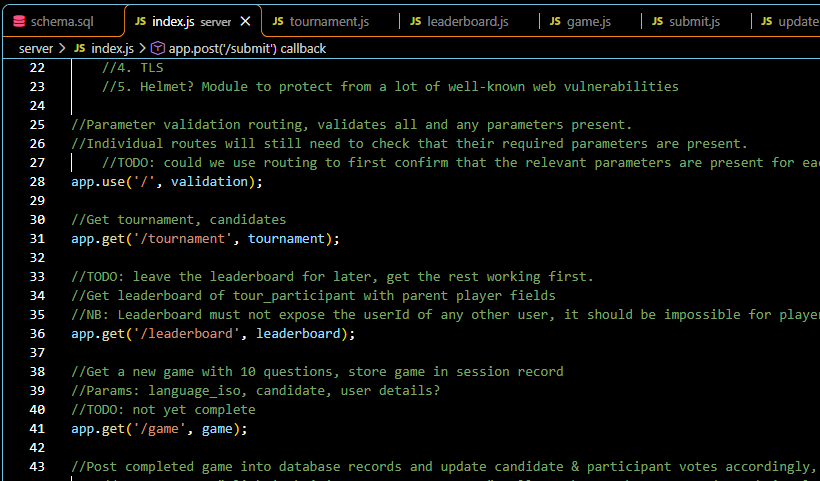820x481 pixels.
Task: Click '//Post completed game' comment line
Action: point(446,467)
